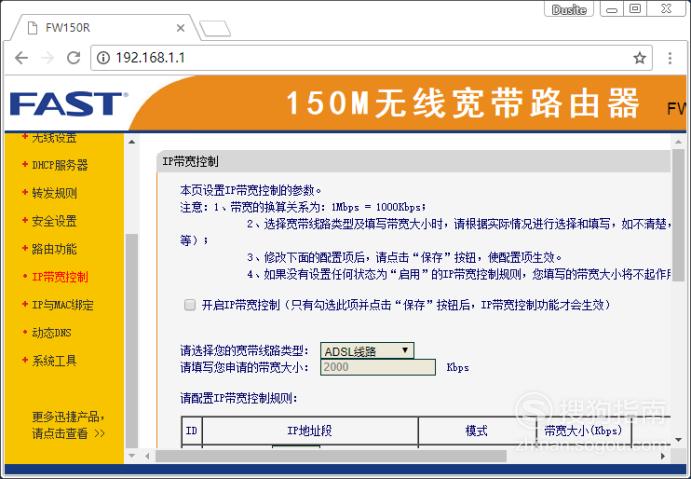Click the IP带宽控制 panel title

point(190,161)
